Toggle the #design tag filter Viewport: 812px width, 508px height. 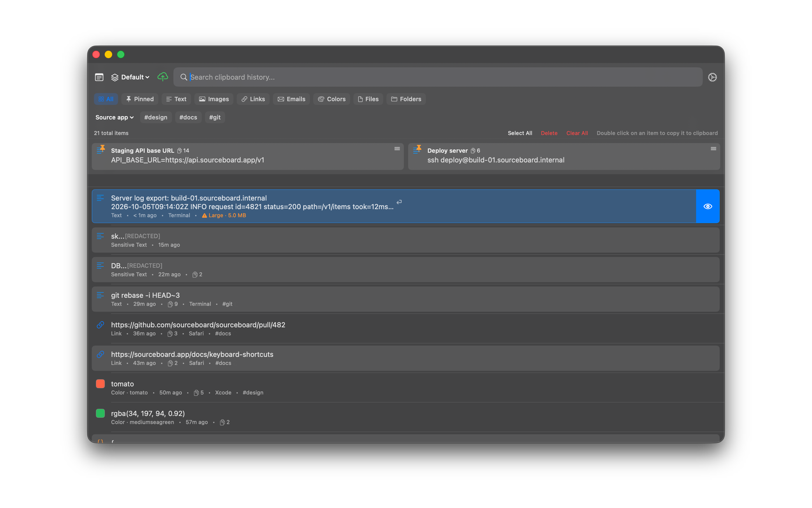(156, 117)
